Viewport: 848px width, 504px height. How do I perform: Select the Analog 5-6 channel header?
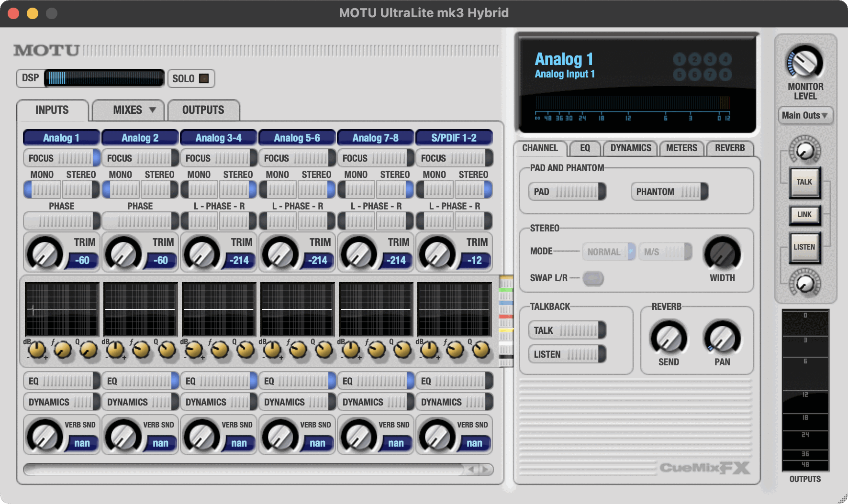tap(297, 138)
